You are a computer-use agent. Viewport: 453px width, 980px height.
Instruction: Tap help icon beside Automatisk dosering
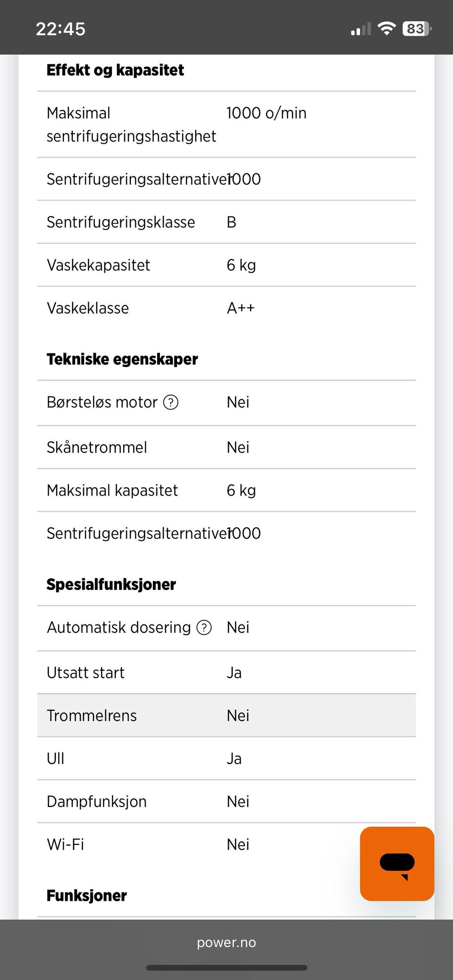coord(204,628)
